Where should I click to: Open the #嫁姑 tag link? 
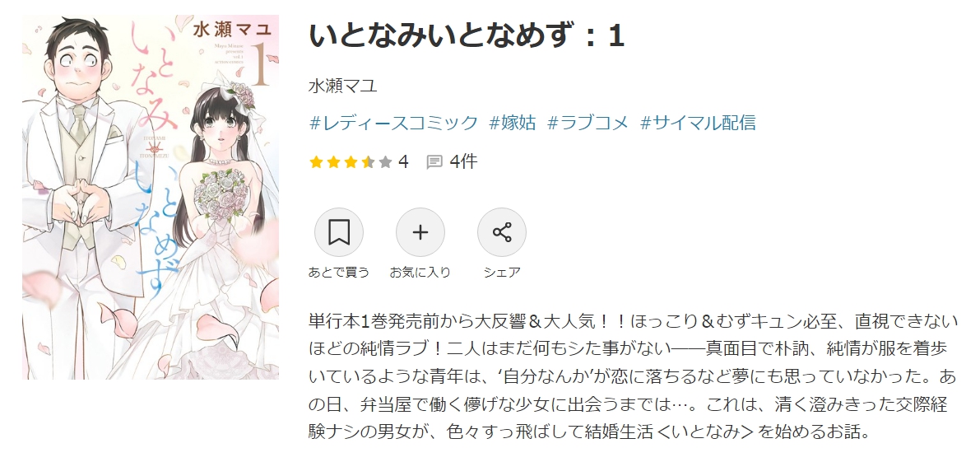(513, 123)
